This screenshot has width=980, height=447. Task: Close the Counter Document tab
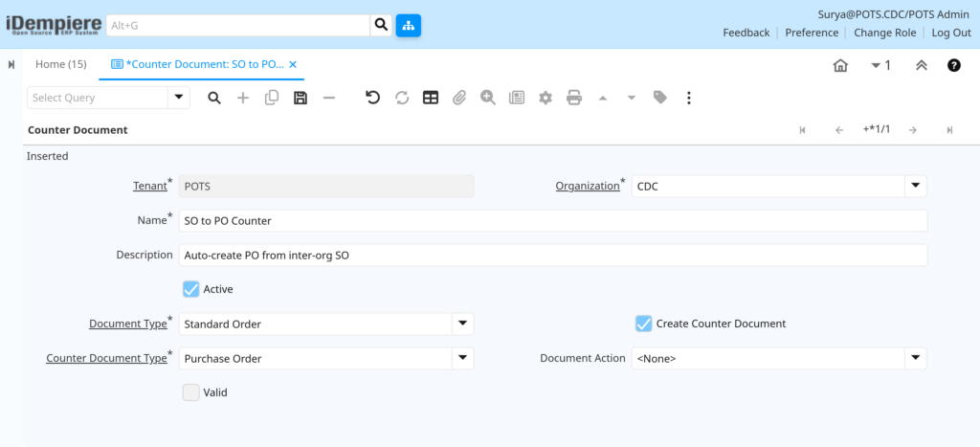pyautogui.click(x=293, y=64)
